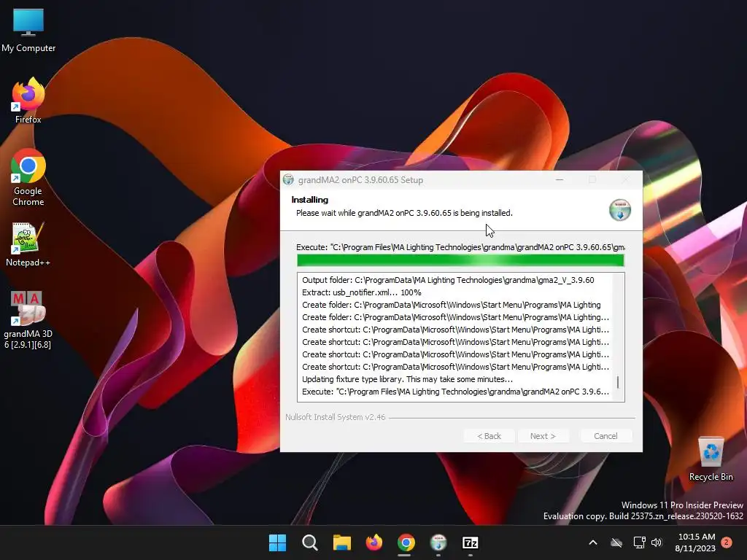
Task: Select the grandMA 3D desktop shortcut
Action: tap(28, 320)
